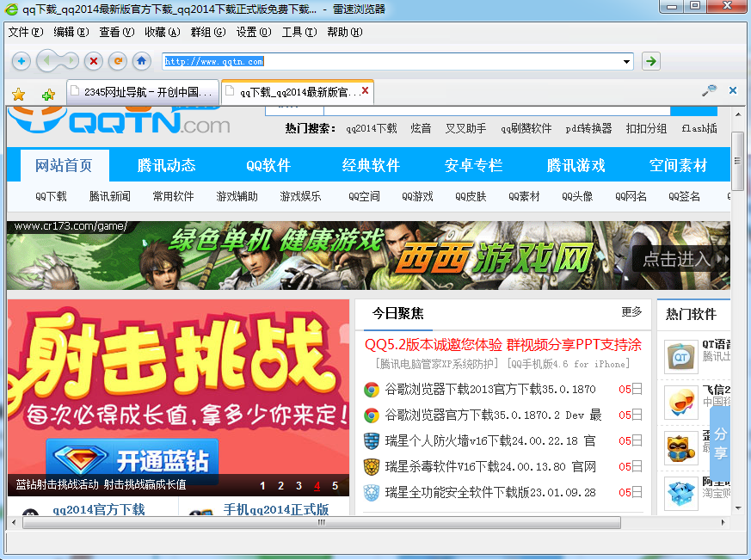Viewport: 751px width, 560px height.
Task: Go back with the left arrow
Action: [x=46, y=61]
